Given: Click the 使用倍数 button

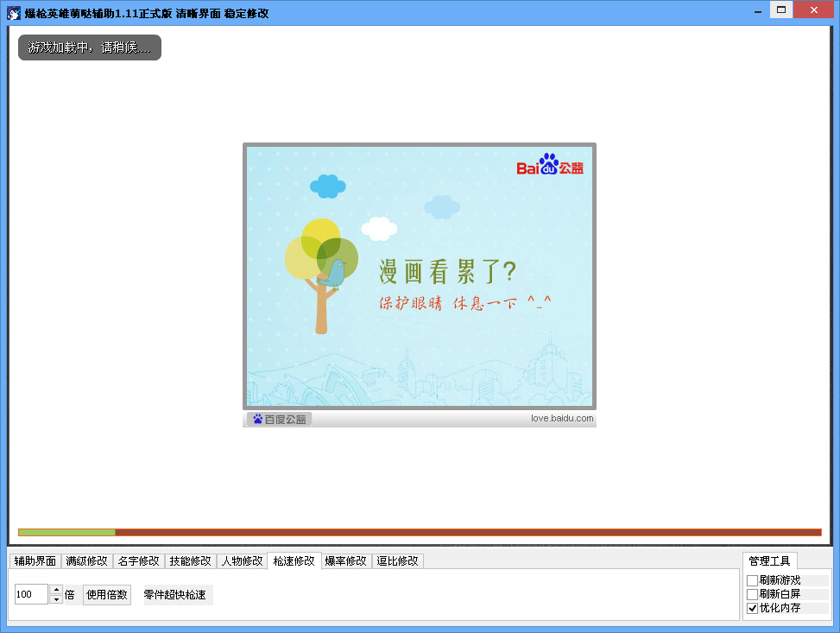Looking at the screenshot, I should click(x=107, y=594).
